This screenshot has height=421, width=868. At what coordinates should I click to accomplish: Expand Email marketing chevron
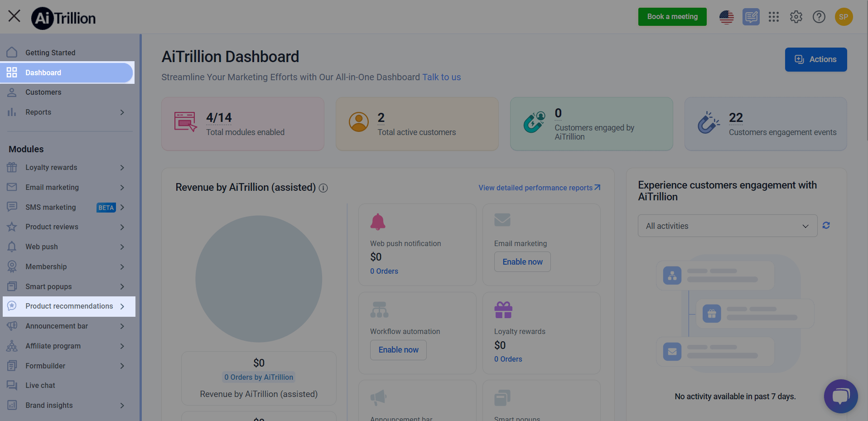(122, 187)
